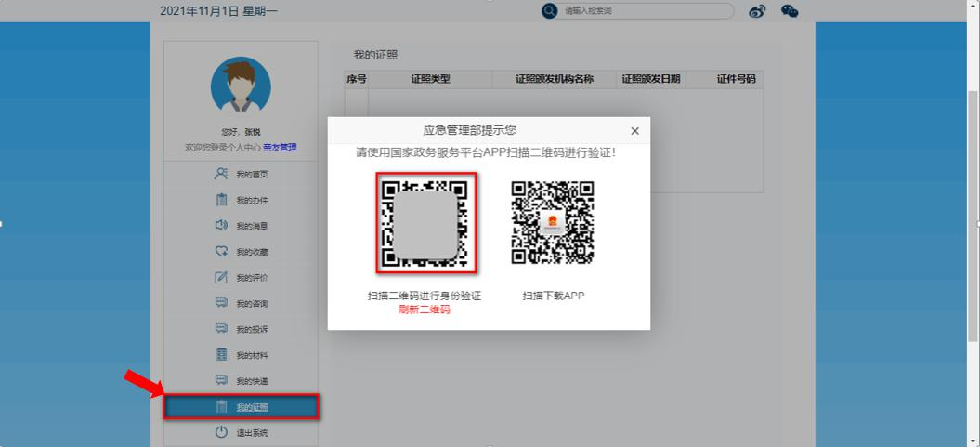This screenshot has width=980, height=447.
Task: Close the 应急管理部提示您 dialog
Action: click(635, 131)
